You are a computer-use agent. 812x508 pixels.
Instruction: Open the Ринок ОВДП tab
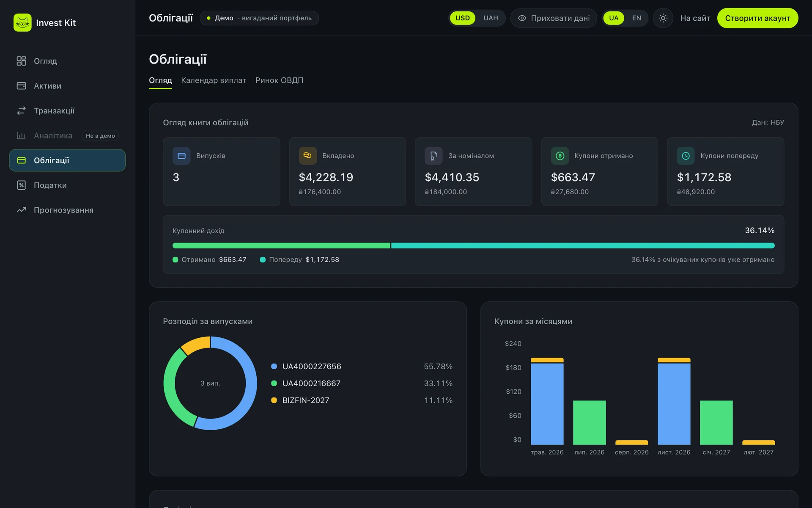(279, 80)
